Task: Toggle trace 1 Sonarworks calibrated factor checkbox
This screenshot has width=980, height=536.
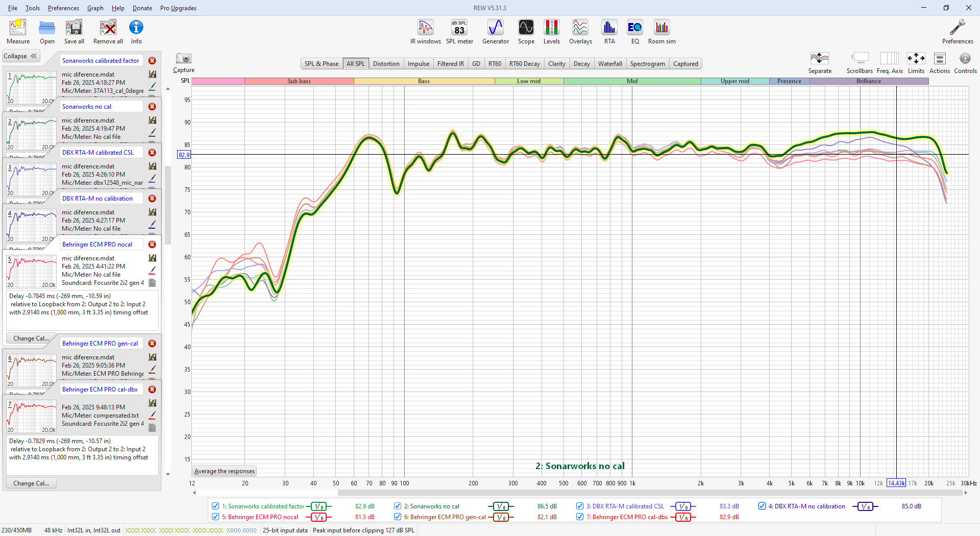Action: click(x=215, y=506)
